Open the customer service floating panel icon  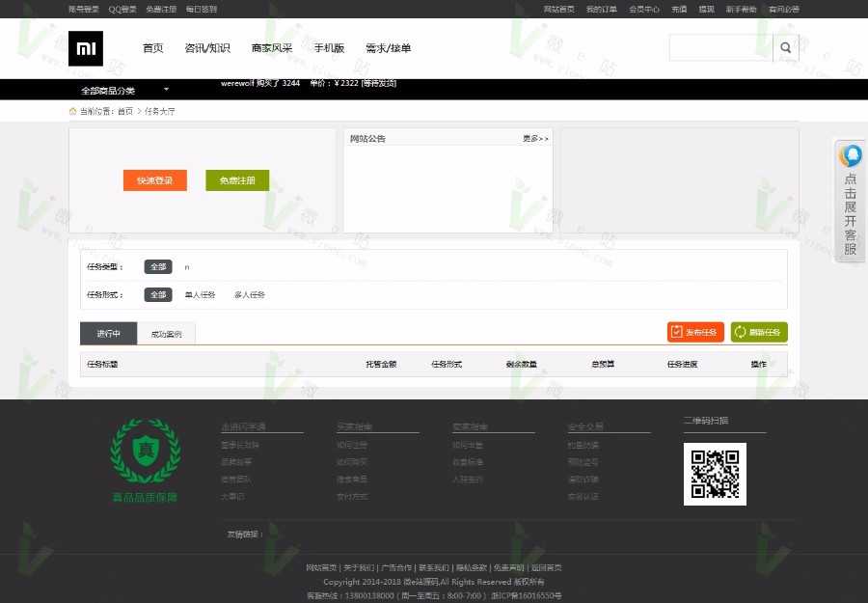coord(850,155)
